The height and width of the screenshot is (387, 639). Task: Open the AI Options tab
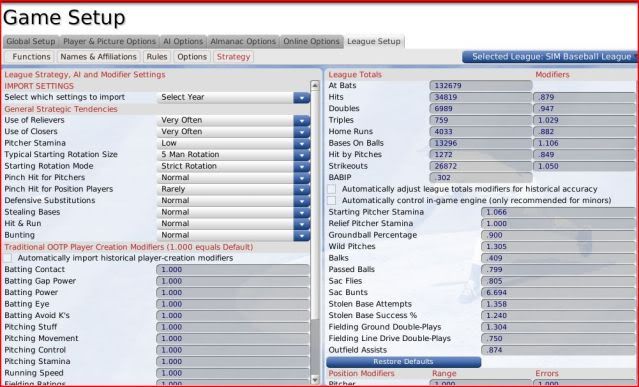coord(183,42)
